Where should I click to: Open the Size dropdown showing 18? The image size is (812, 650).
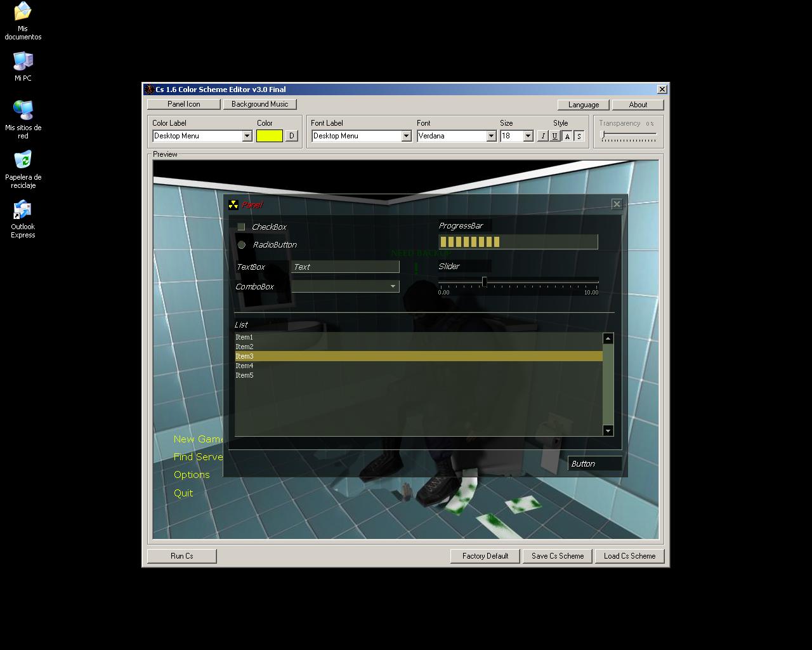[x=528, y=136]
